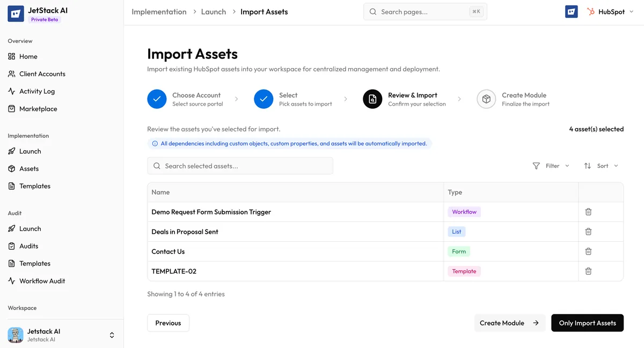
Task: Click the Sort arrows icon
Action: pyautogui.click(x=588, y=166)
